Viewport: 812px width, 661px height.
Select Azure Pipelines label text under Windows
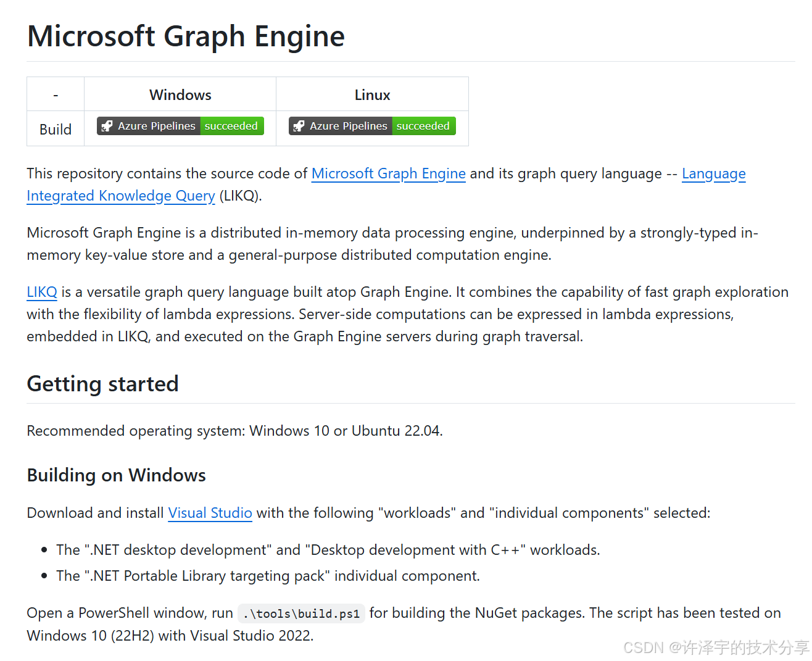(157, 126)
